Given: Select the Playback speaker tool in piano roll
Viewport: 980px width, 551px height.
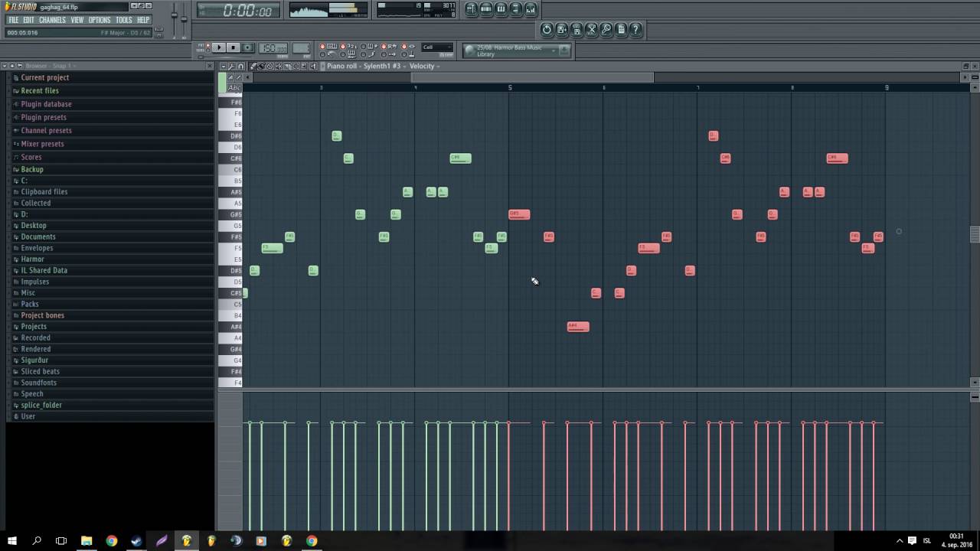Looking at the screenshot, I should [x=312, y=66].
